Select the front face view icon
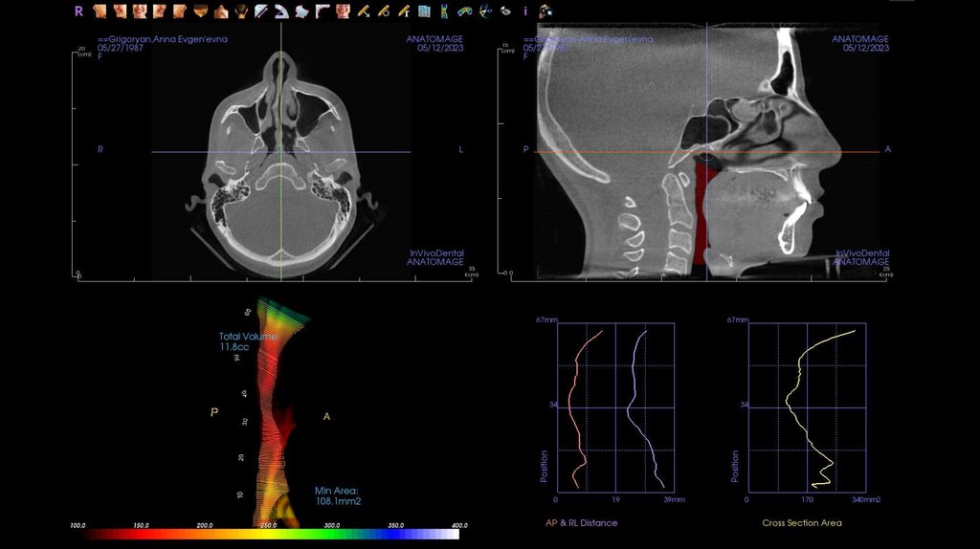Screen dimensions: 980x549 [140, 11]
